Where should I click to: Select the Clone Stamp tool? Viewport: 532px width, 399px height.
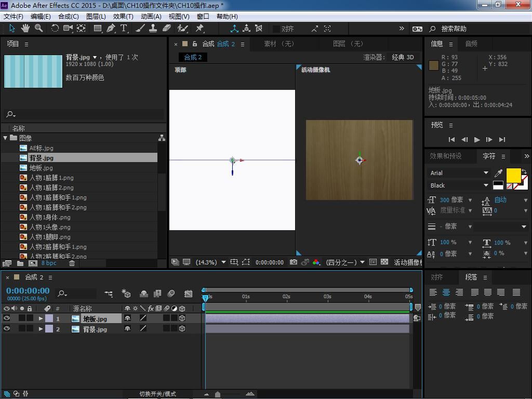point(153,29)
